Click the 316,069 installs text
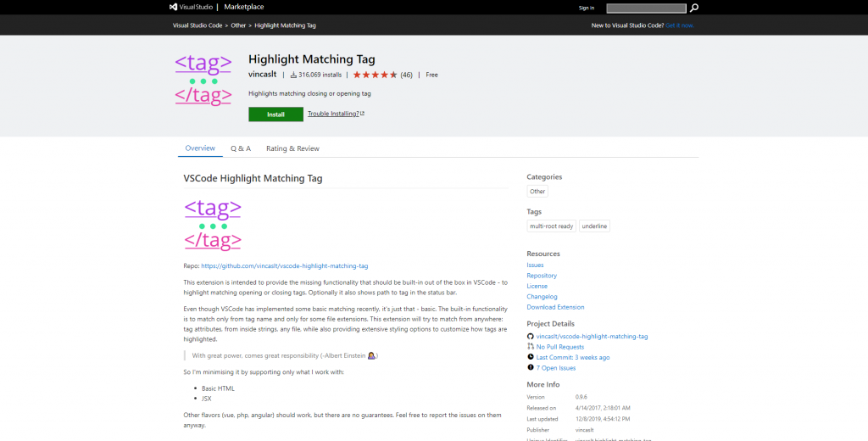 click(x=320, y=75)
